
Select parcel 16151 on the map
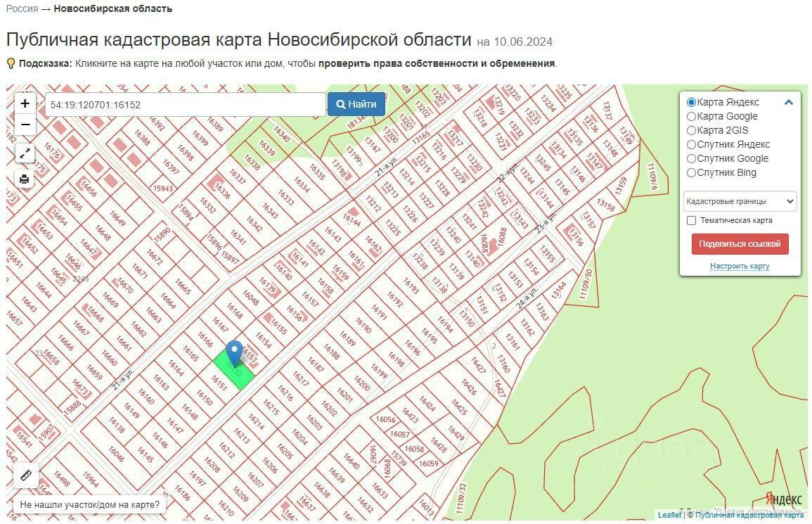tap(219, 383)
